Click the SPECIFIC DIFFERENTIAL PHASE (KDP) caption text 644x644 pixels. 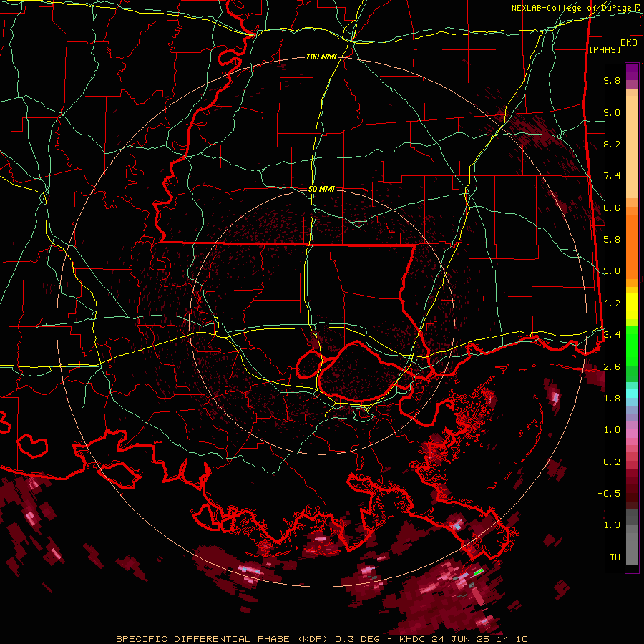(x=223, y=639)
